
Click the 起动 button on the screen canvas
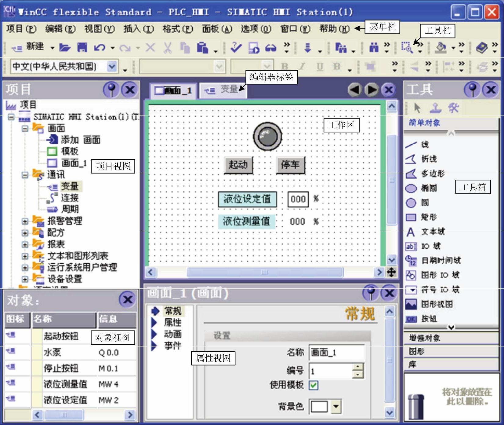[x=238, y=165]
